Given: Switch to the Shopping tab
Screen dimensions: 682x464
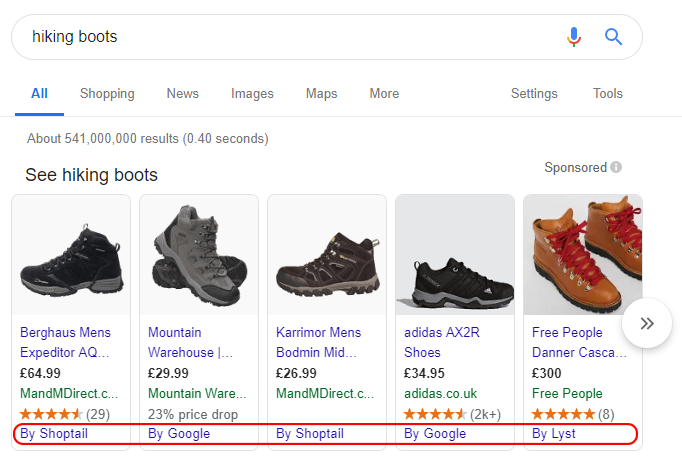Looking at the screenshot, I should coord(107,93).
